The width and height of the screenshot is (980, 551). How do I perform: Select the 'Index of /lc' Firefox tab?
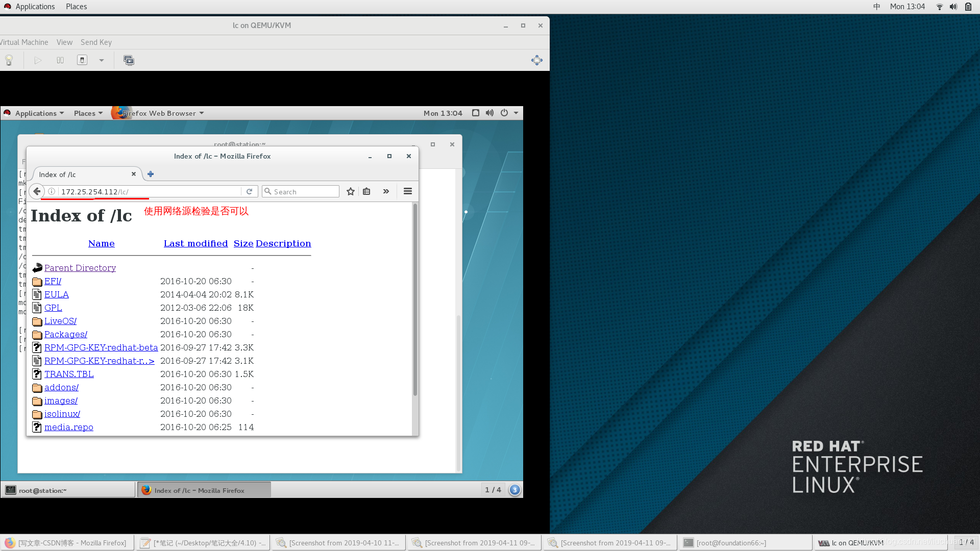(x=84, y=174)
